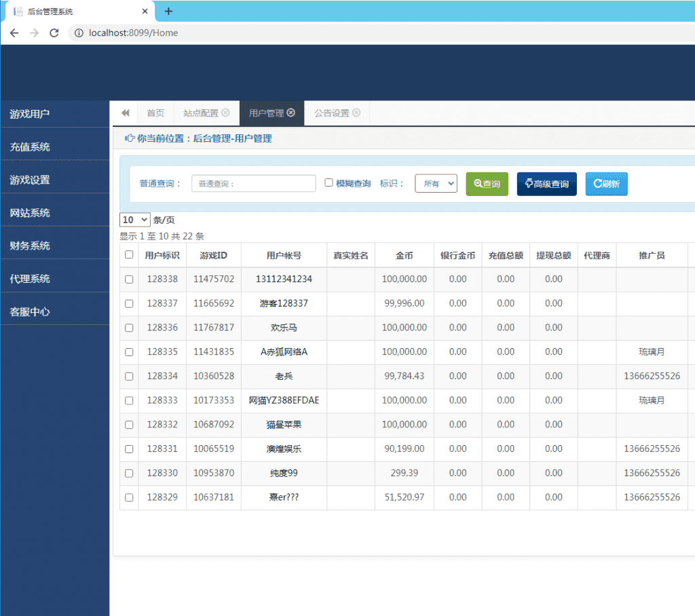Click the gold value 51,520.97

point(405,497)
